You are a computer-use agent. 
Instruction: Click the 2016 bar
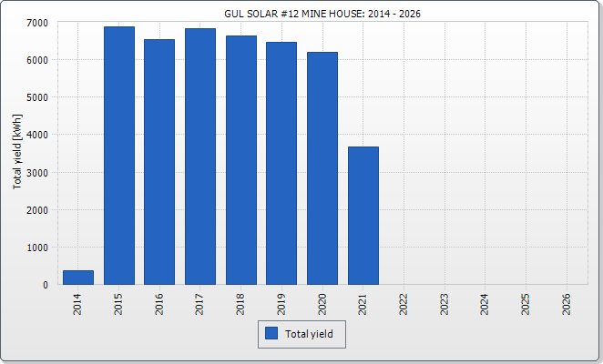(159, 161)
